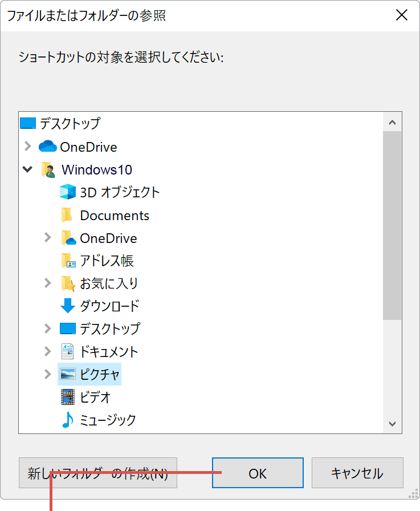This screenshot has height=511, width=420.
Task: Click 新しいフォルダーの作成(N) button
Action: (x=97, y=473)
